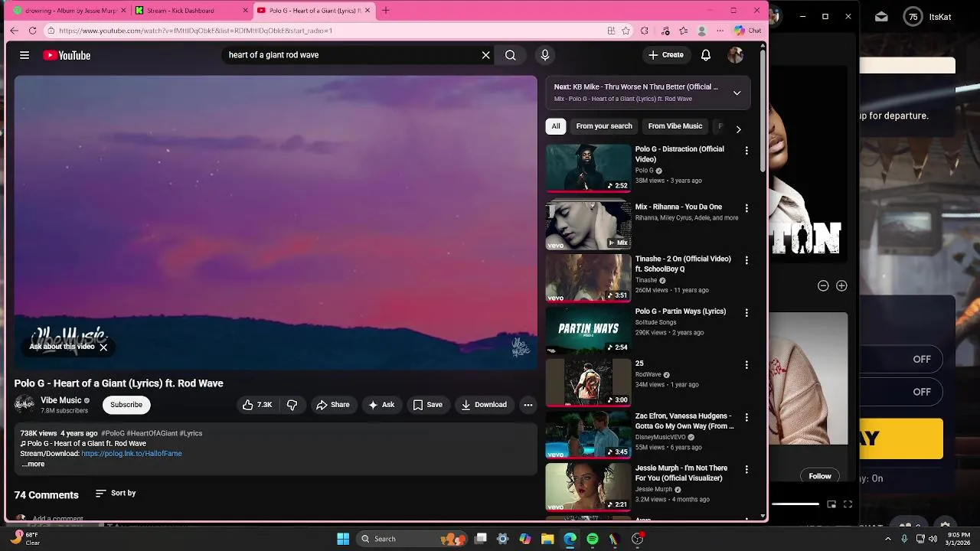Open the polog.lnk.to/HallofFame link

click(x=132, y=453)
